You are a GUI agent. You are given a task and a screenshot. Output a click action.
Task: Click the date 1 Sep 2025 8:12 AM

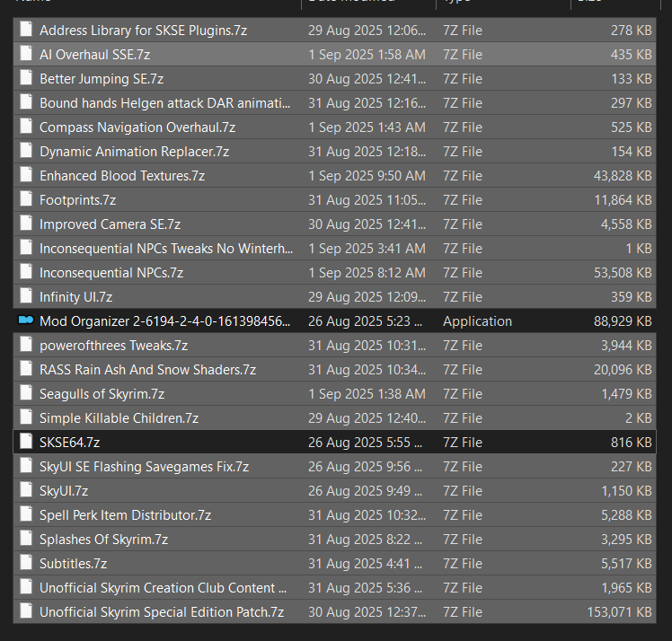point(367,273)
